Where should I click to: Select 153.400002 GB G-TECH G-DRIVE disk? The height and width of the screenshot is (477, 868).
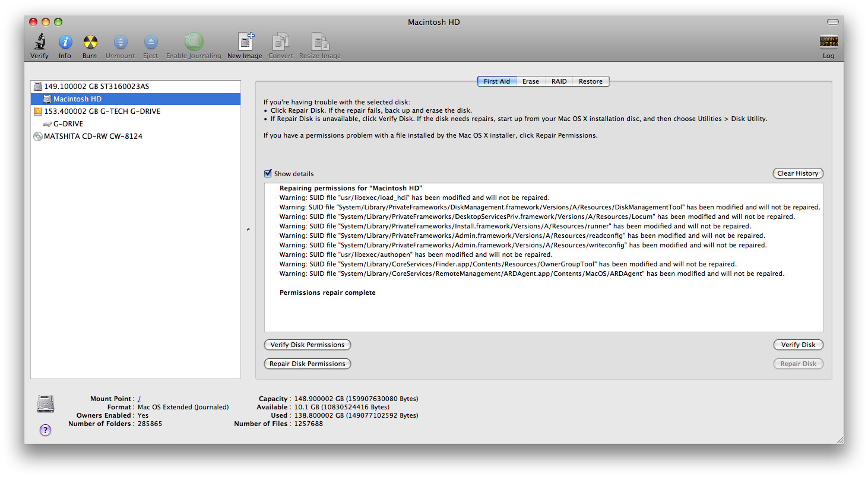click(x=136, y=112)
